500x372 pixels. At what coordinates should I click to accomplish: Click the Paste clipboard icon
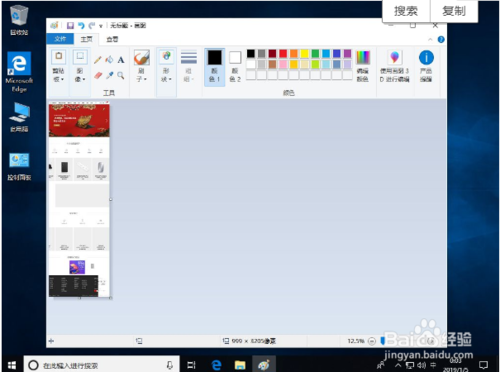[x=59, y=56]
